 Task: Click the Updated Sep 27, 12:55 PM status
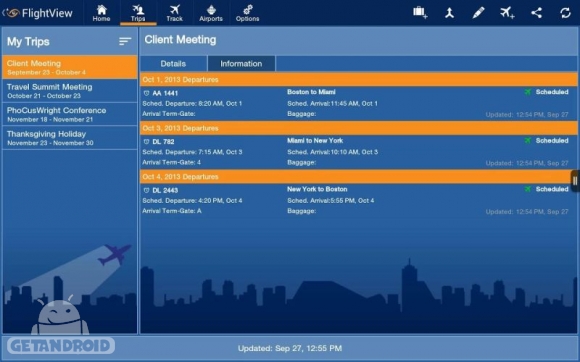(x=290, y=348)
